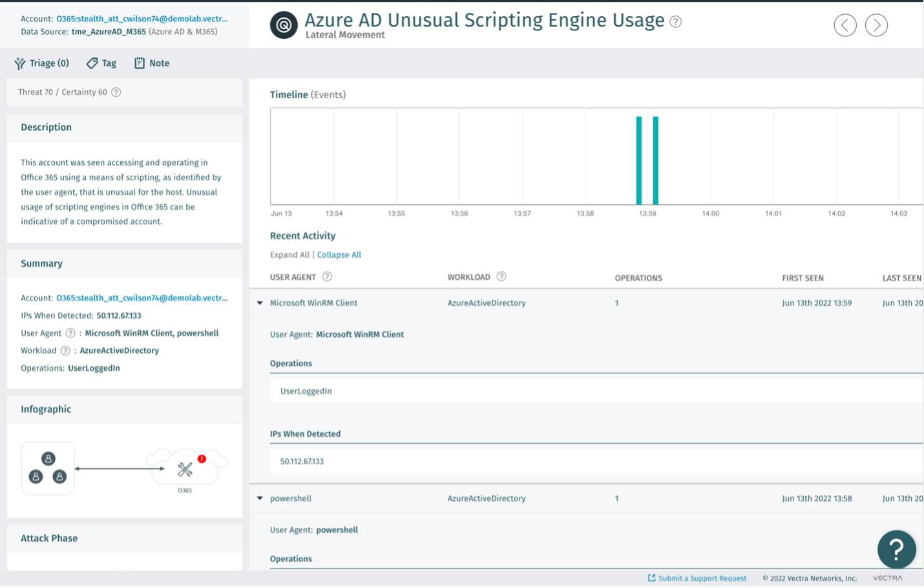Click help icon next to Threat/Certainty score
This screenshot has height=588, width=924.
point(116,92)
